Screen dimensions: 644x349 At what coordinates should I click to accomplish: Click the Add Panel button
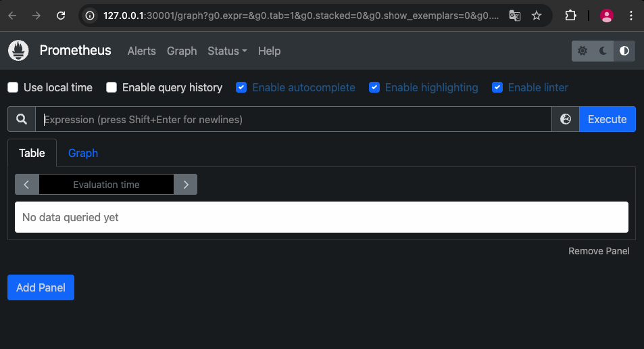[41, 287]
